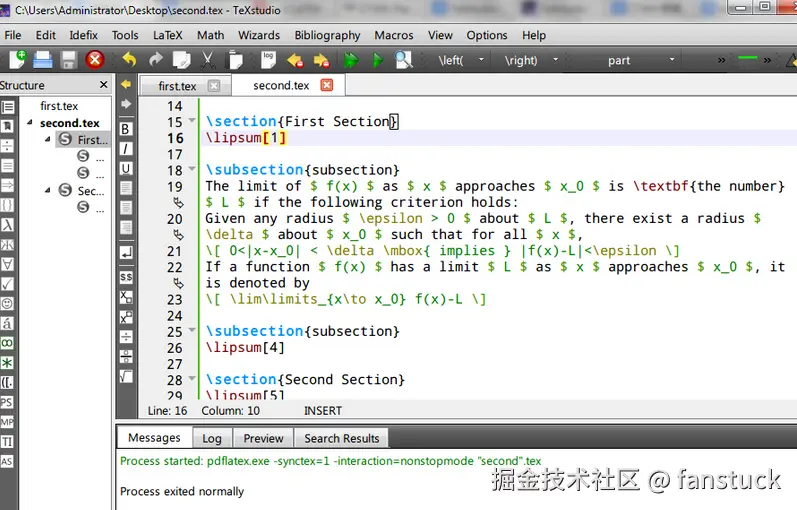
Task: Insert subscript with the x-subscript icon
Action: (126, 297)
